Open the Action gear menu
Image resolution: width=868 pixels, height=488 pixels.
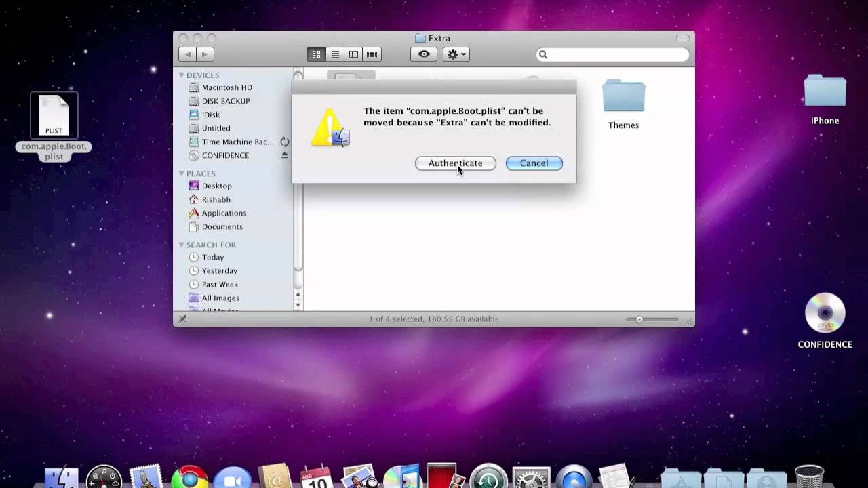tap(456, 54)
